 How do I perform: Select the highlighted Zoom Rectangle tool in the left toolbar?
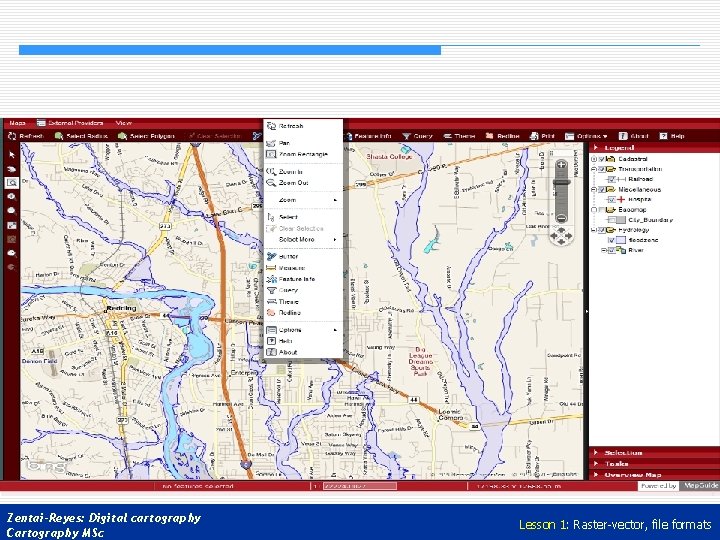tap(12, 183)
